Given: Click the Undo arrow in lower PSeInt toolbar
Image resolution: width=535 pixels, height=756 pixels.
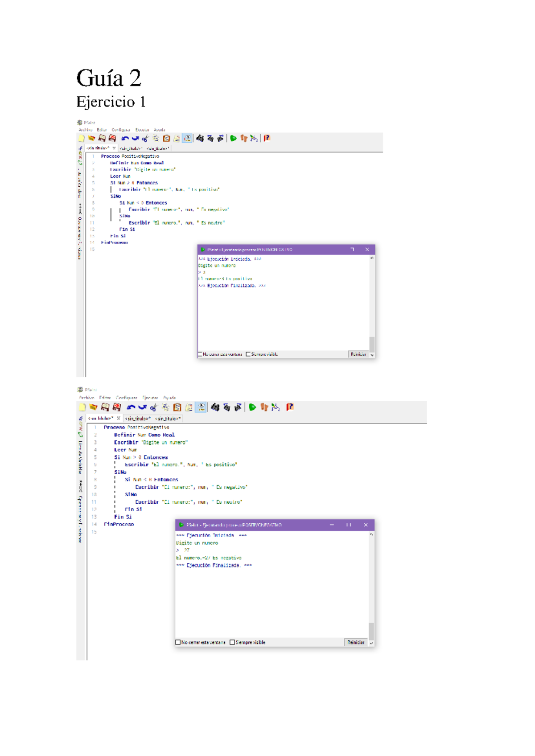Looking at the screenshot, I should click(x=131, y=407).
